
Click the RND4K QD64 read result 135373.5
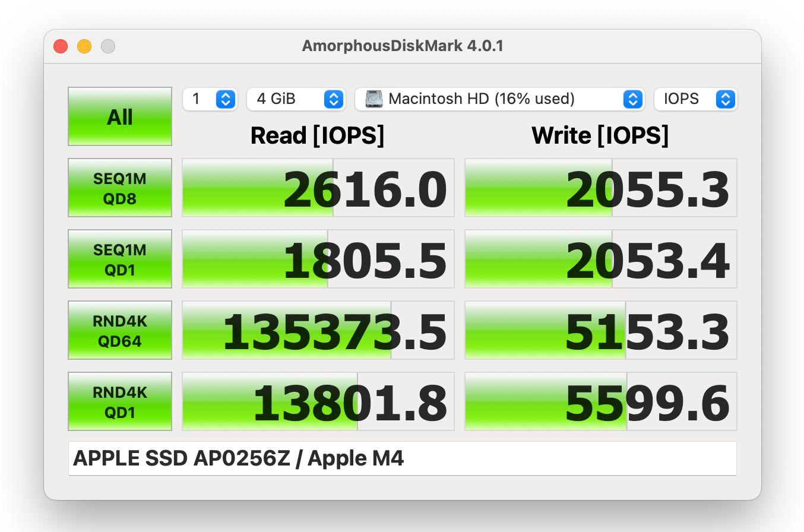point(336,330)
